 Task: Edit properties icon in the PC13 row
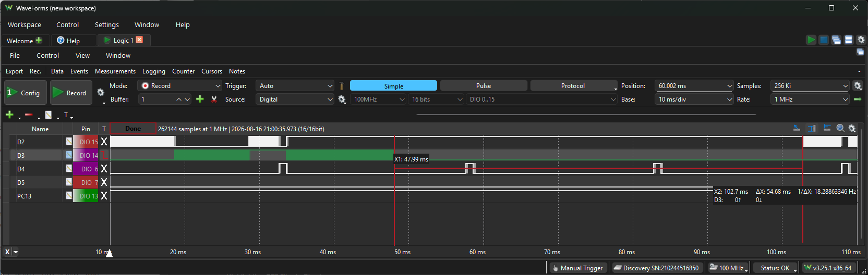pyautogui.click(x=69, y=195)
